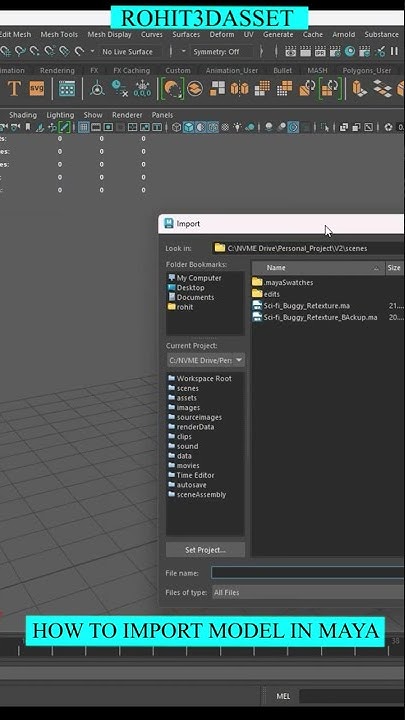This screenshot has height=720, width=405.
Task: Click the snap magnet icon on status line
Action: pos(79,51)
